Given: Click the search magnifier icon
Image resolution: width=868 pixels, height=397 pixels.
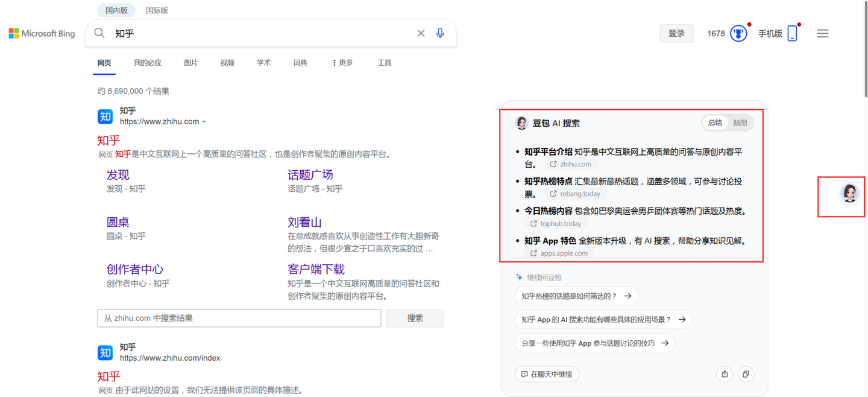Looking at the screenshot, I should 99,33.
